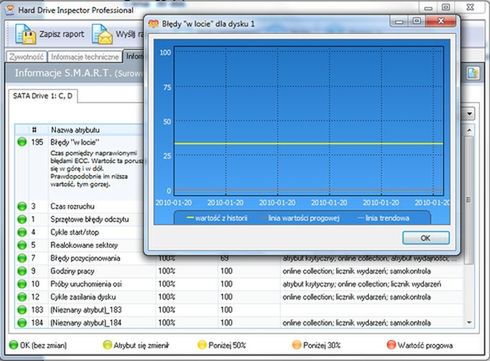Screen dimensions: 490x361
Task: Click the graph dialog title bar icon
Action: [x=153, y=24]
